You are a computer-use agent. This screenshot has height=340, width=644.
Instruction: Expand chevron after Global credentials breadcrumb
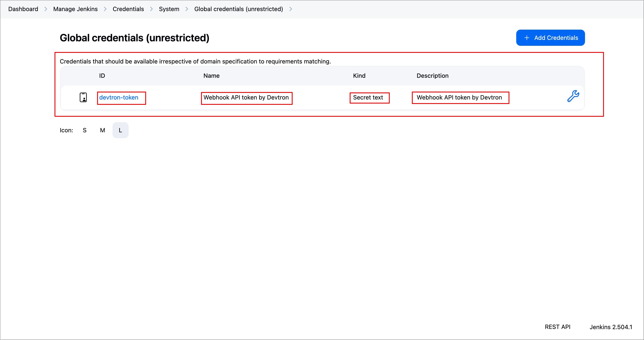pos(290,9)
